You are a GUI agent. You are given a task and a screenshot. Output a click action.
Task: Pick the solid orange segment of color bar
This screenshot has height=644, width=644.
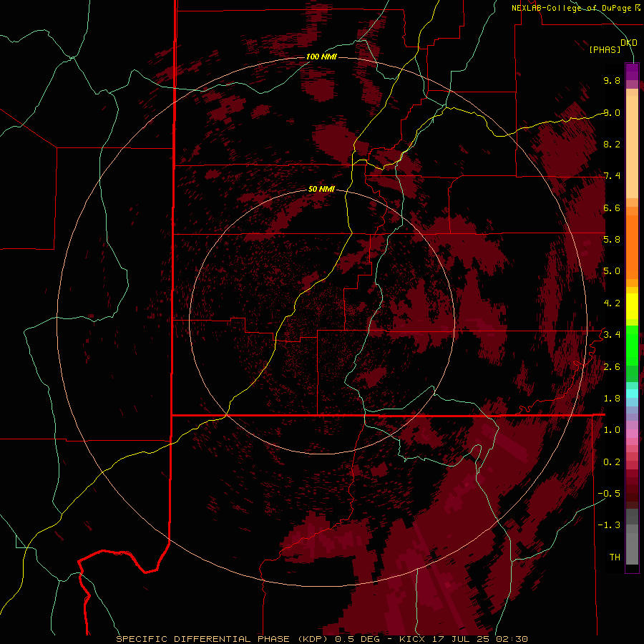632,248
